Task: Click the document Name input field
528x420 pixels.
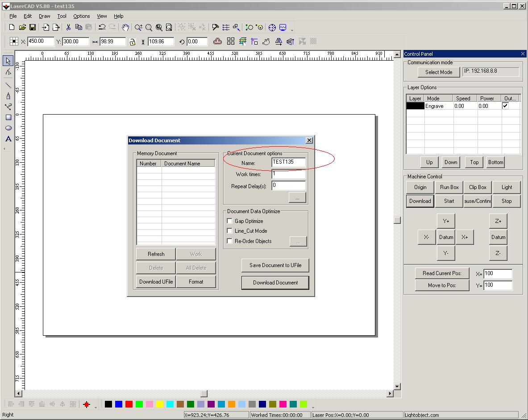Action: point(288,162)
